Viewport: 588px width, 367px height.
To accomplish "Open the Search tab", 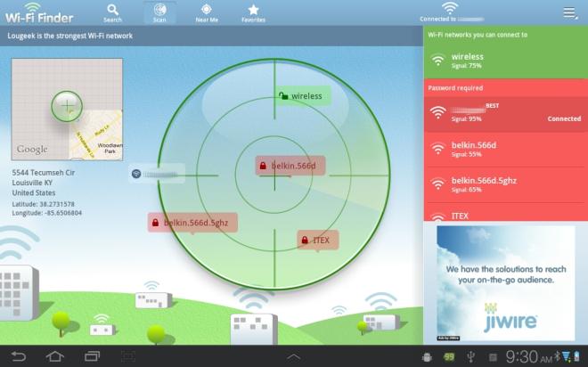I will 112,13.
